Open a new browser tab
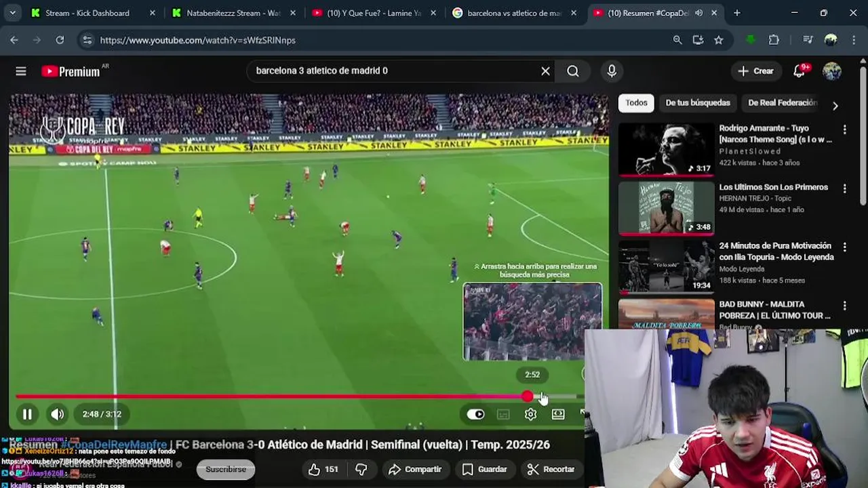The height and width of the screenshot is (488, 868). [737, 13]
